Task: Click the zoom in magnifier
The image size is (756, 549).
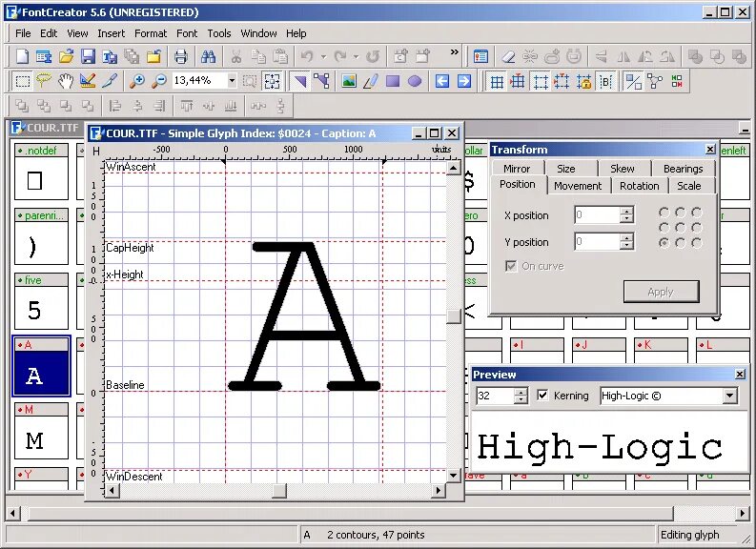Action: [137, 81]
